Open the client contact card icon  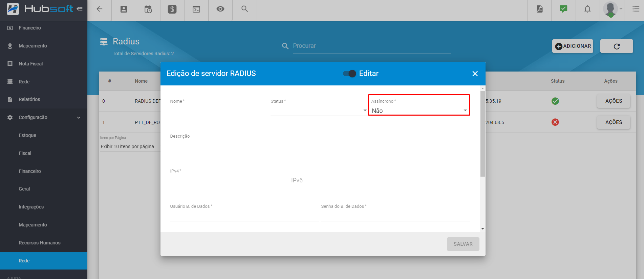coord(124,9)
